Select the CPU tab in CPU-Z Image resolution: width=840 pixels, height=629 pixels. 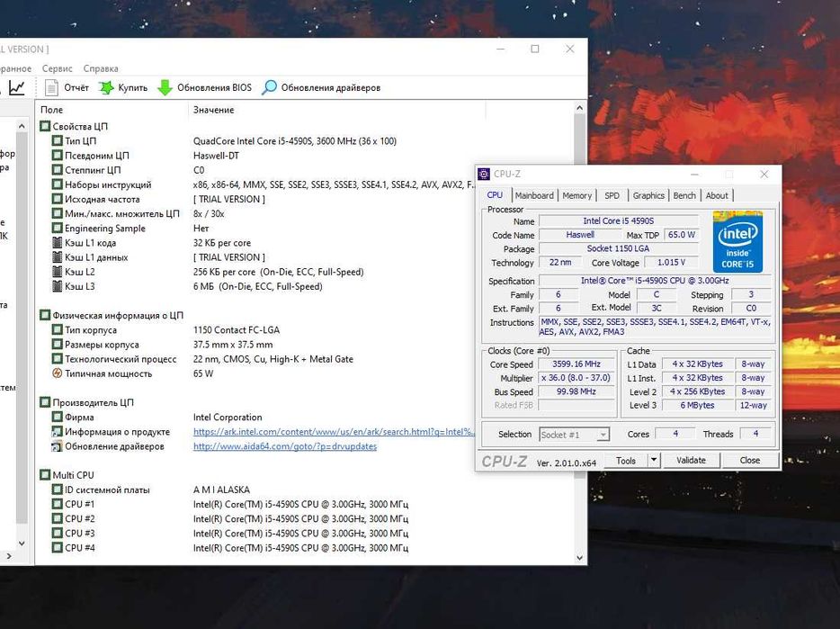495,195
